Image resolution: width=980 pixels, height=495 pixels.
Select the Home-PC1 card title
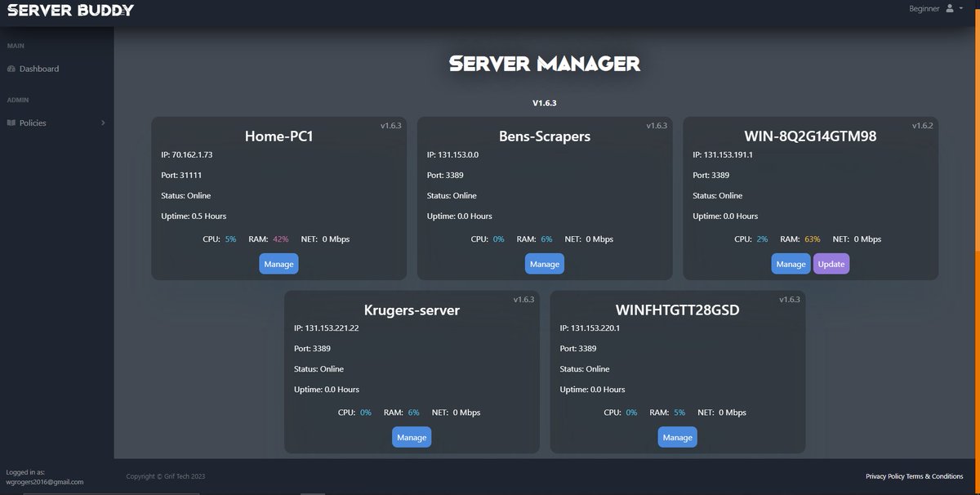(x=278, y=136)
